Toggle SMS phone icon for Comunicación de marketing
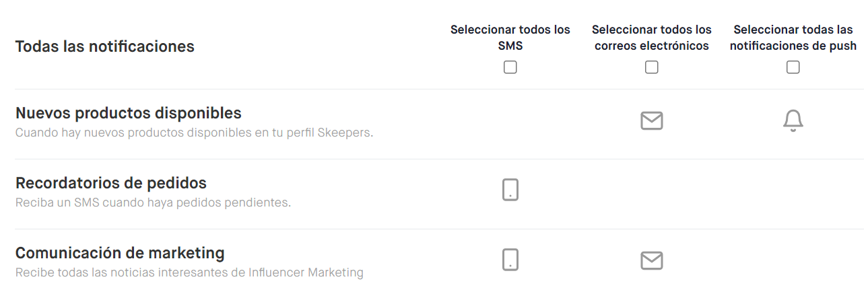The height and width of the screenshot is (298, 868). click(x=510, y=260)
